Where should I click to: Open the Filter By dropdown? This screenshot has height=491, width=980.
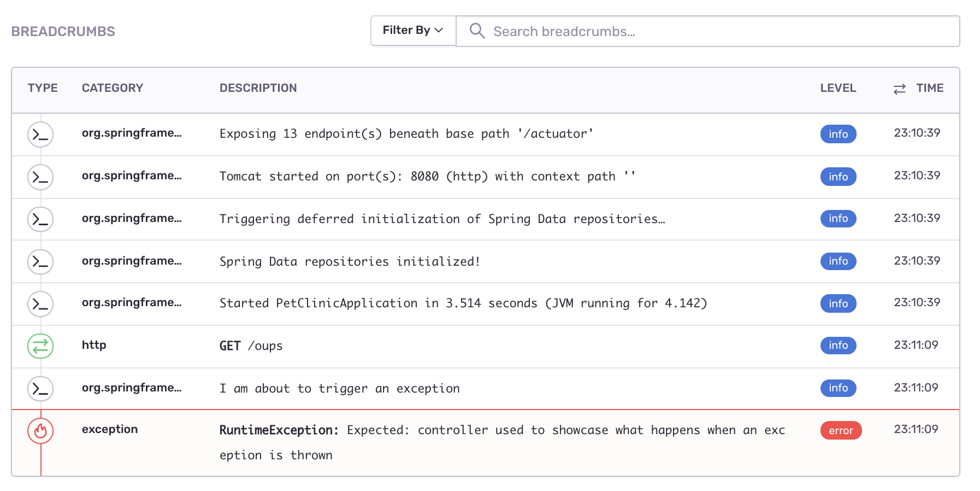[412, 30]
